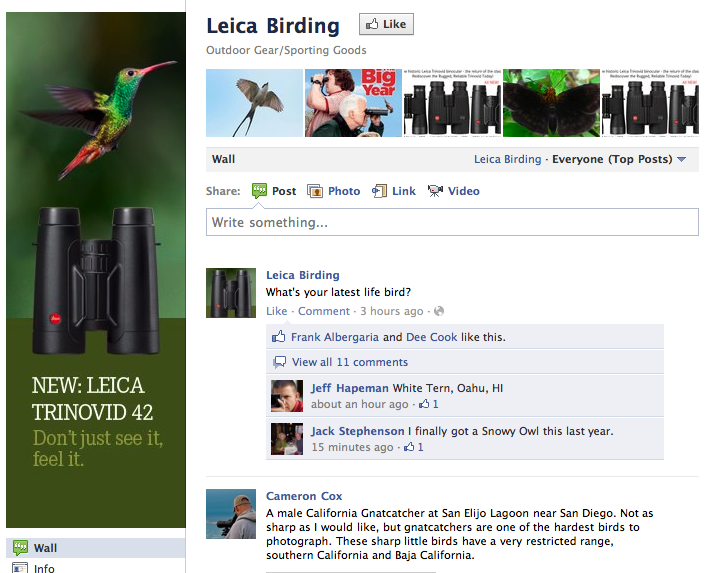The height and width of the screenshot is (573, 711).
Task: Open Cameron Cox's profile link
Action: (x=304, y=496)
